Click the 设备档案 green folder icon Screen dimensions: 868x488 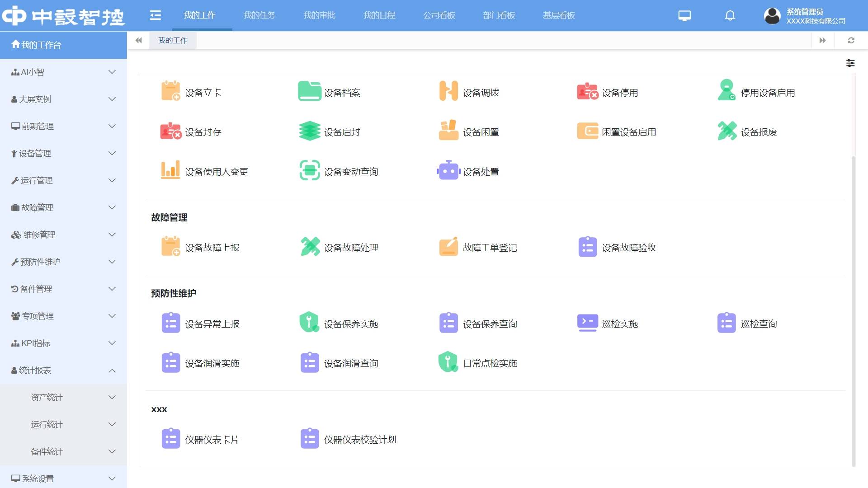pos(309,91)
